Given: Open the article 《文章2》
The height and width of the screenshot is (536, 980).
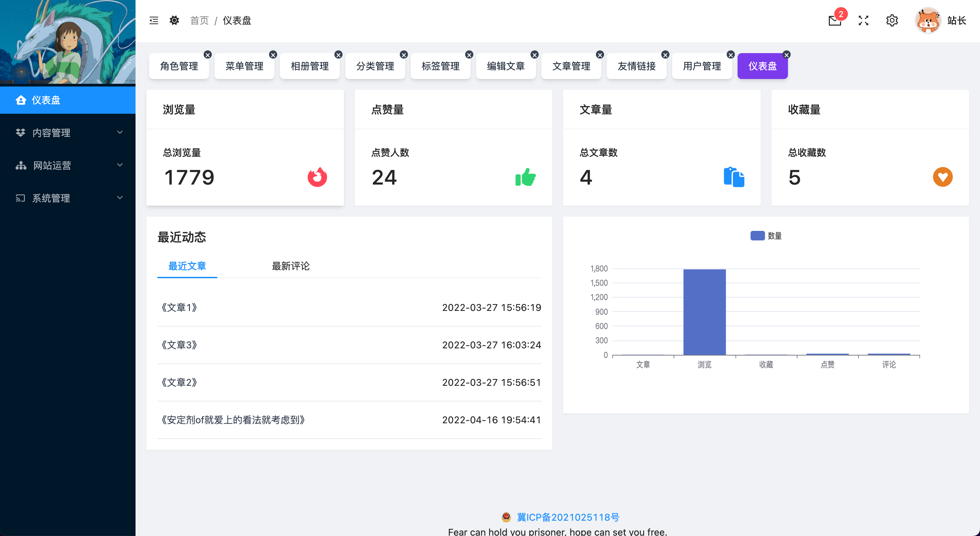Looking at the screenshot, I should [x=179, y=382].
